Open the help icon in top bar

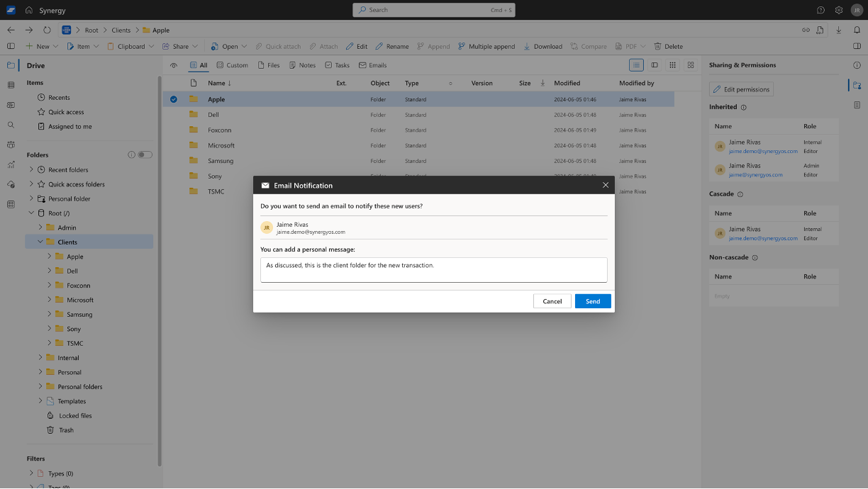click(820, 10)
